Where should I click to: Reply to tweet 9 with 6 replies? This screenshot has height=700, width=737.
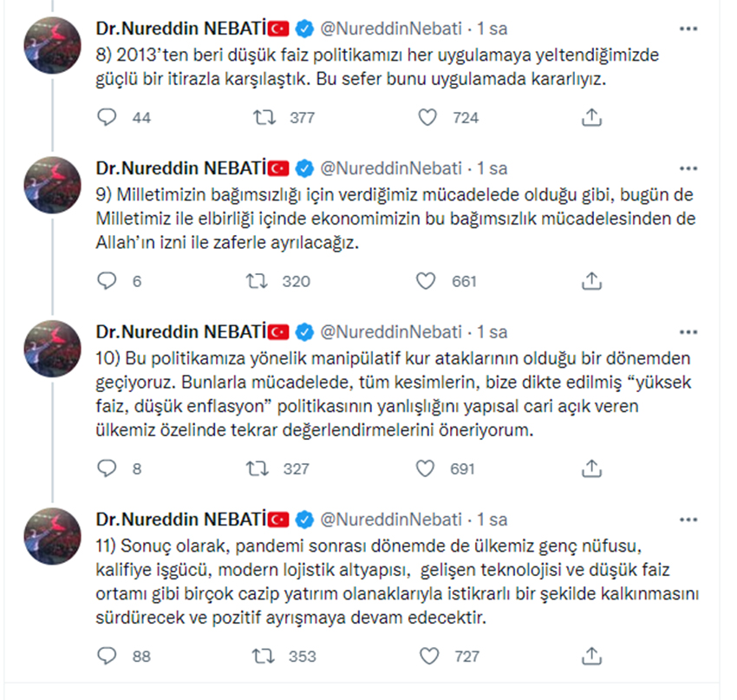coord(107,281)
